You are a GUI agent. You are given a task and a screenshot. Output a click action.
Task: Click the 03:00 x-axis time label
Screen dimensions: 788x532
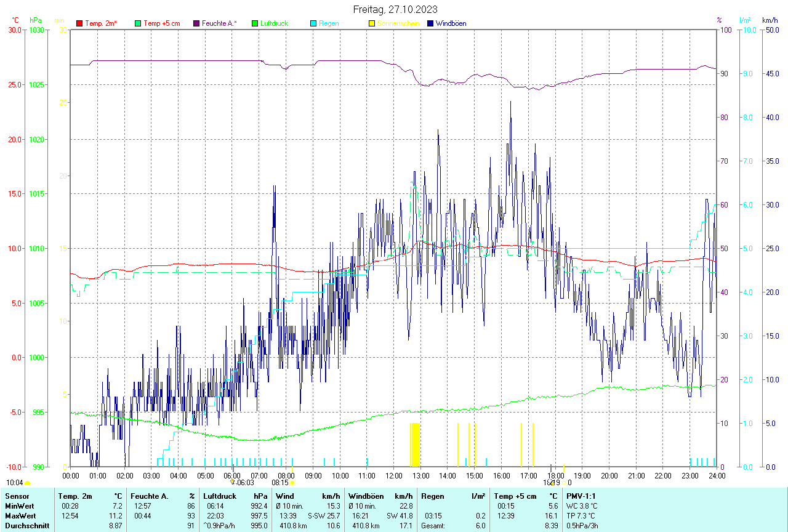(x=151, y=475)
